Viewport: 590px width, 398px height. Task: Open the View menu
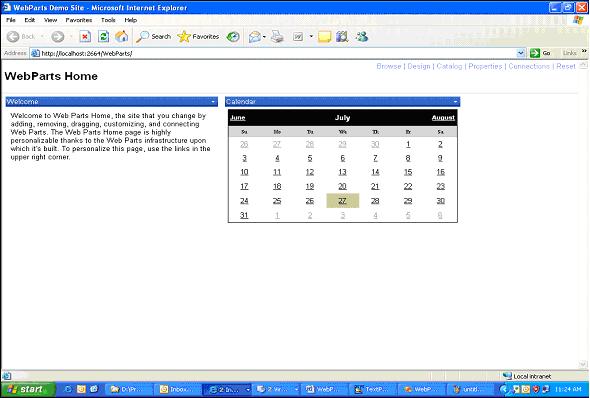click(50, 20)
